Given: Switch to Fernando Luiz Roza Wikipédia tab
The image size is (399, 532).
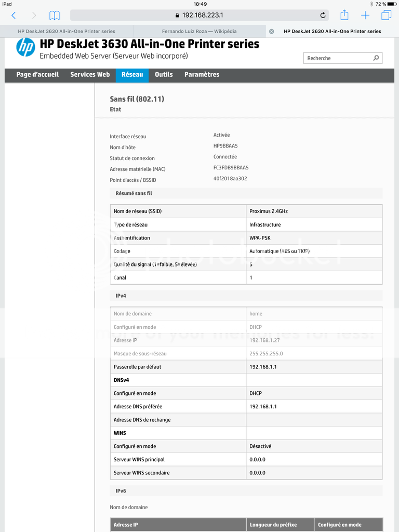Looking at the screenshot, I should tap(199, 31).
